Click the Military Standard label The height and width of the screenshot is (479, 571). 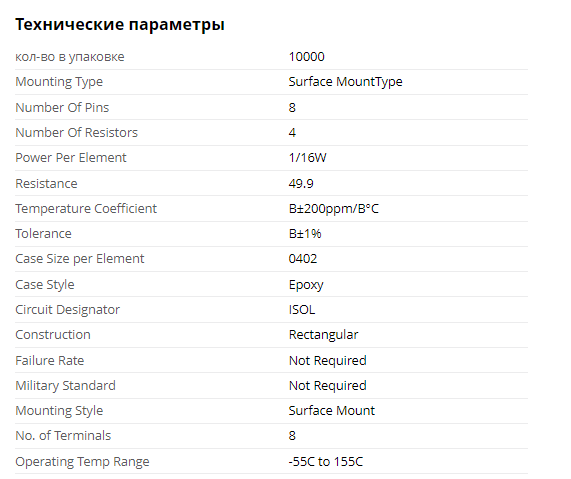[65, 385]
